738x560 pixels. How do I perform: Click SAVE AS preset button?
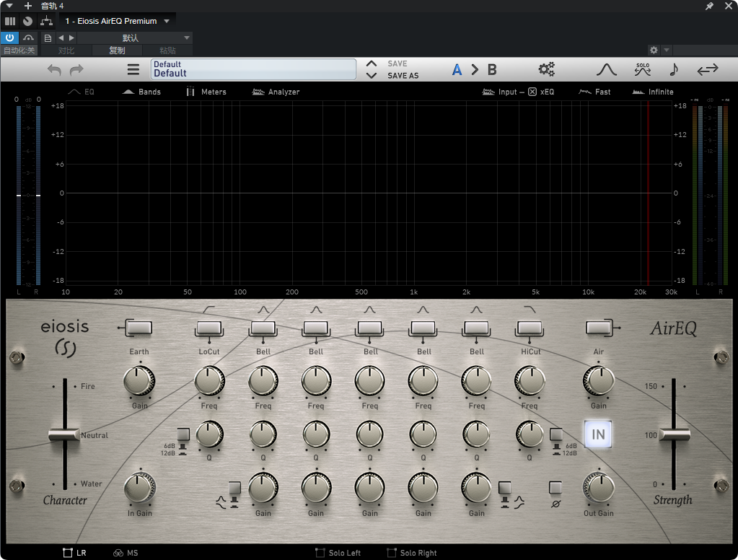[403, 75]
